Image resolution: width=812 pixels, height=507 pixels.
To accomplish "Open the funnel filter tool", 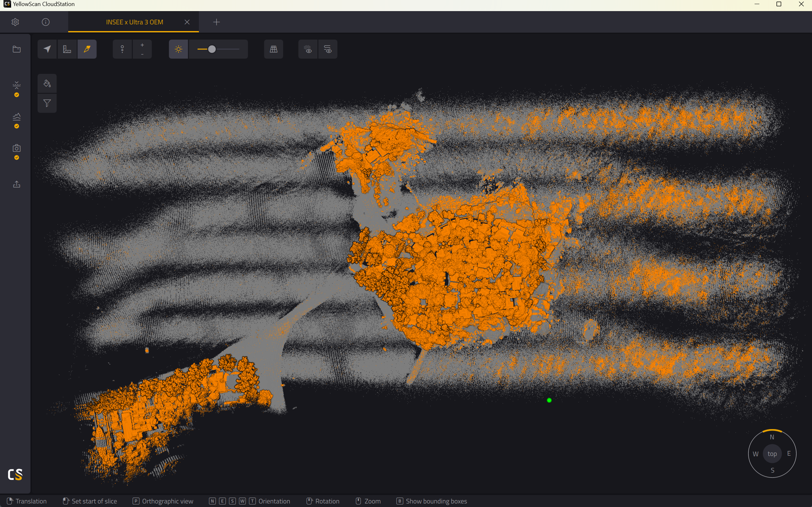I will click(x=47, y=103).
